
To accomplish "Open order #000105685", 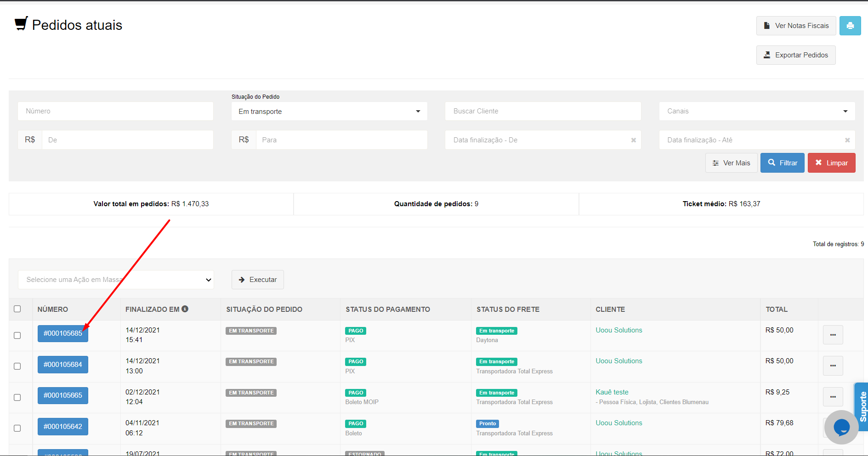I will (x=63, y=333).
